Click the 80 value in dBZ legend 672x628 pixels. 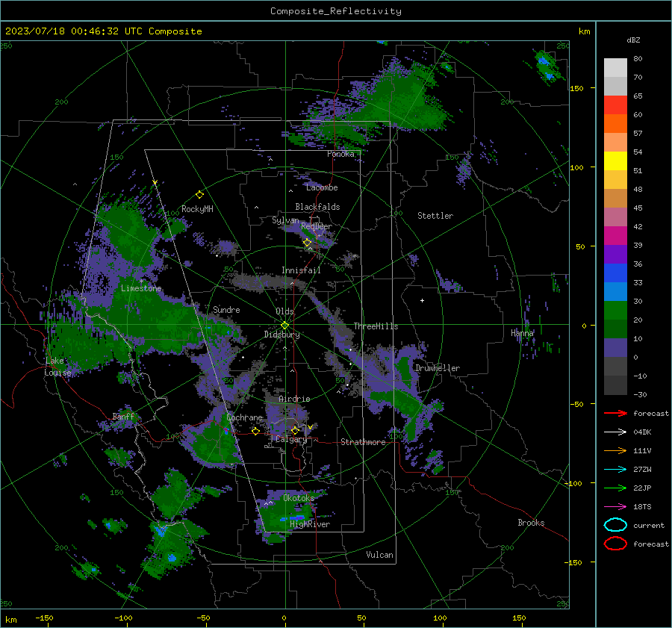point(638,59)
